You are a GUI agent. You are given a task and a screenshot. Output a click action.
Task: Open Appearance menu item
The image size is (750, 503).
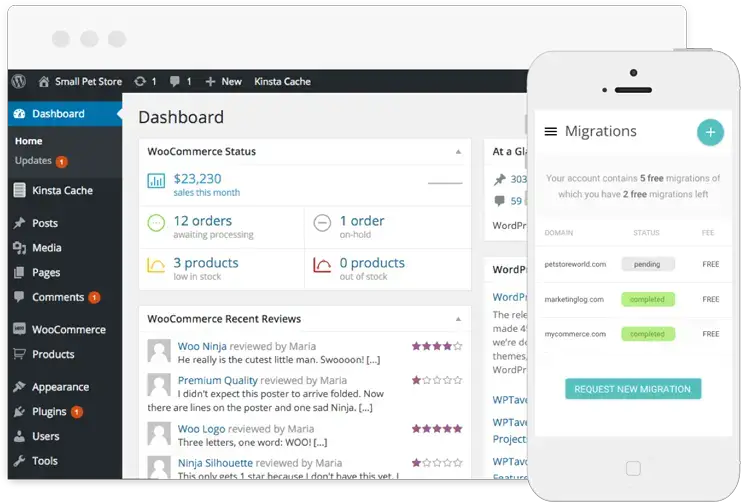[60, 387]
